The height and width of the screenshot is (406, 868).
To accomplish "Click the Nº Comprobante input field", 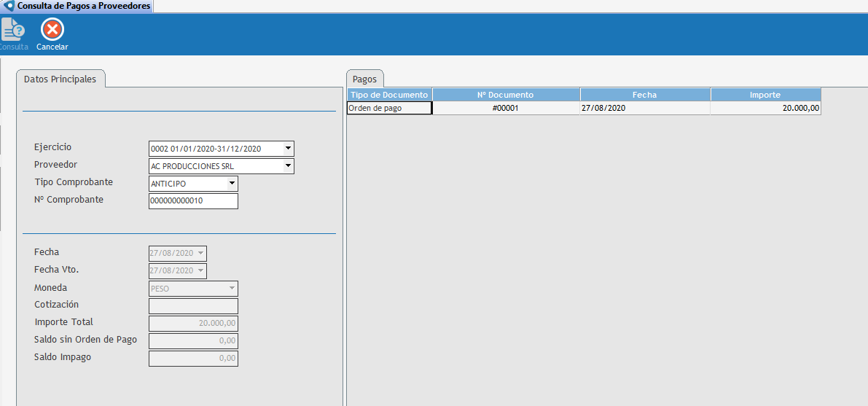I will pos(193,201).
